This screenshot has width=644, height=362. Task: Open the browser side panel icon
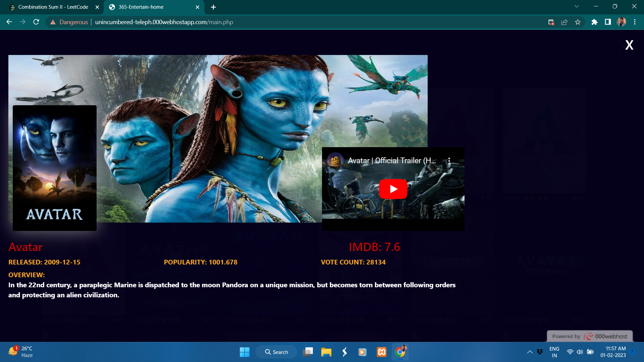point(608,22)
